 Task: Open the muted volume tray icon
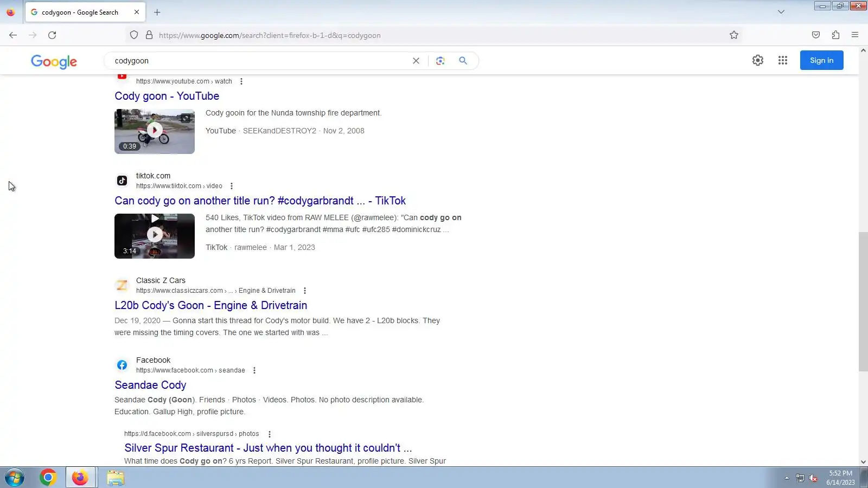(x=813, y=478)
